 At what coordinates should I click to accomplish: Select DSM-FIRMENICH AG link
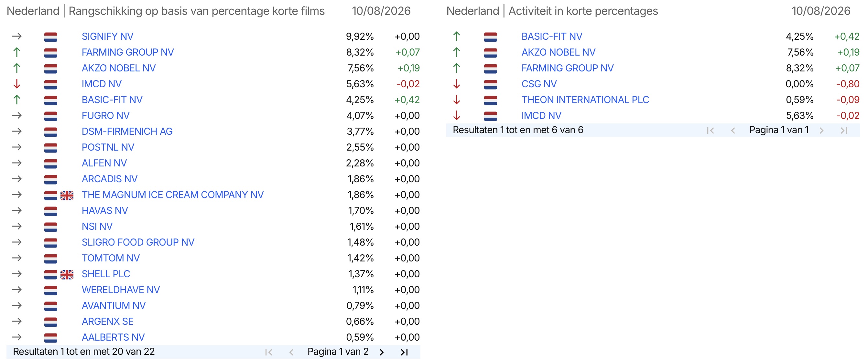(x=127, y=131)
